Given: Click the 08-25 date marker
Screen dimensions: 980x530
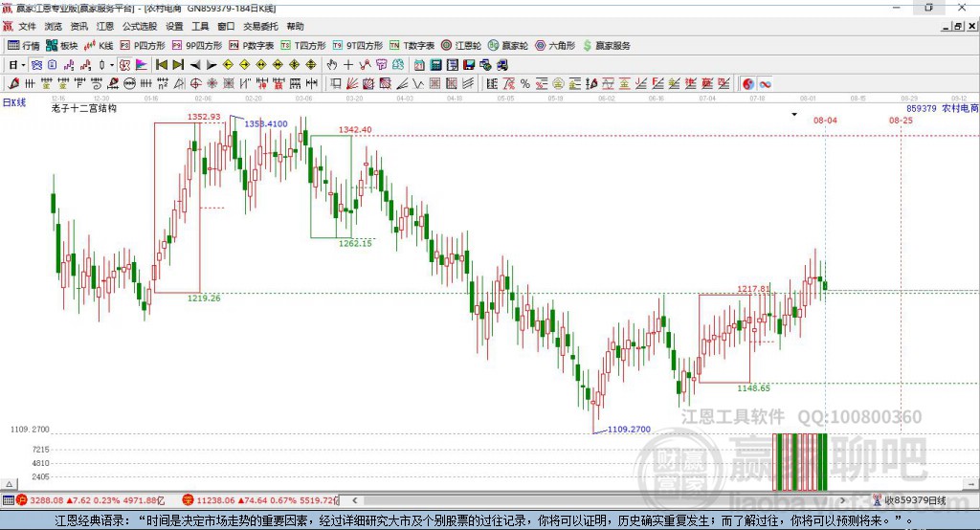Looking at the screenshot, I should click(901, 121).
